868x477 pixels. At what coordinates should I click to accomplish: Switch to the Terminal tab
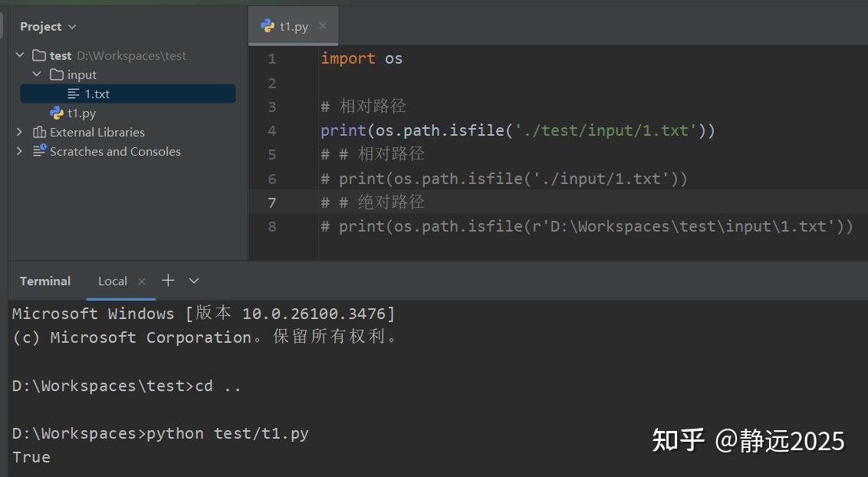coord(44,281)
